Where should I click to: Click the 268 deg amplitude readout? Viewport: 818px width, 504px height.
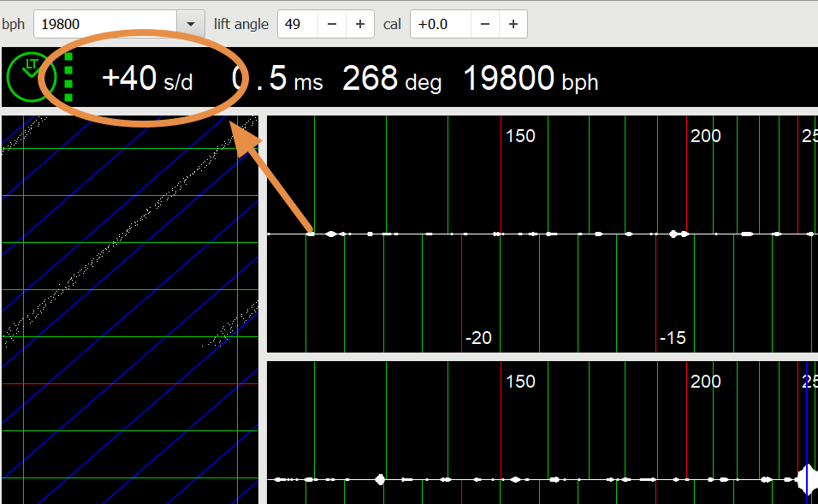(x=392, y=80)
